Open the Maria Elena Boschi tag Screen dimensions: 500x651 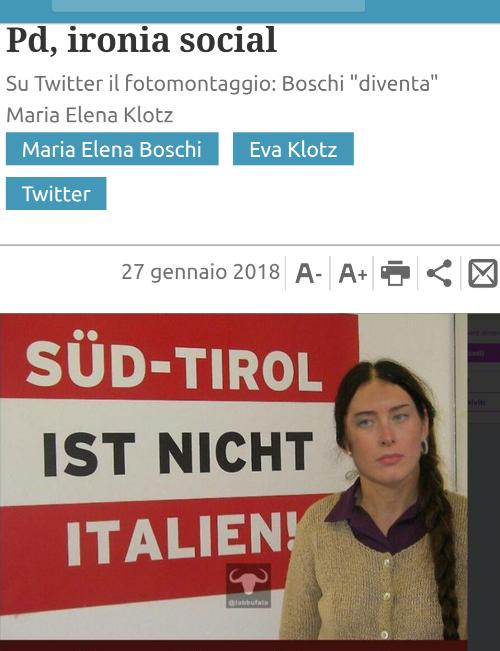coord(112,149)
